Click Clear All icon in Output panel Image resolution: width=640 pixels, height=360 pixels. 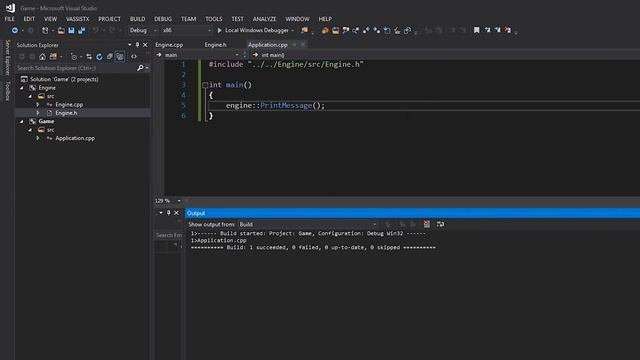pos(427,224)
